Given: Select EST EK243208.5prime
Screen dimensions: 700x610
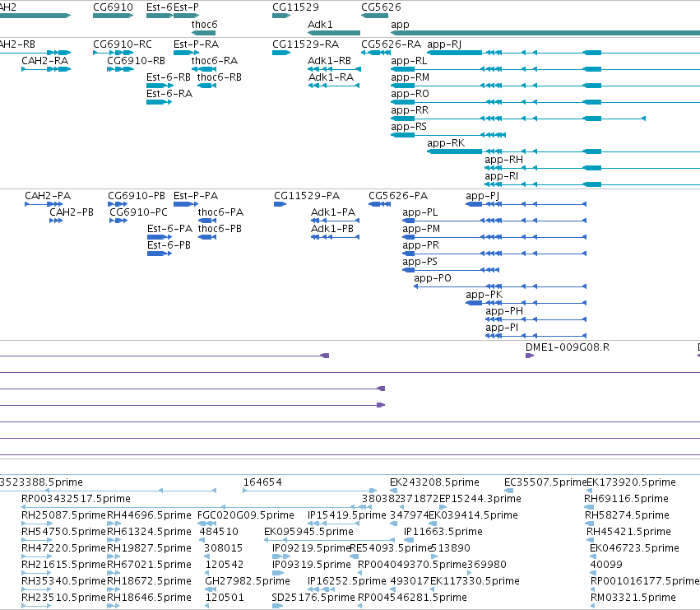Looking at the screenshot, I should [434, 482].
